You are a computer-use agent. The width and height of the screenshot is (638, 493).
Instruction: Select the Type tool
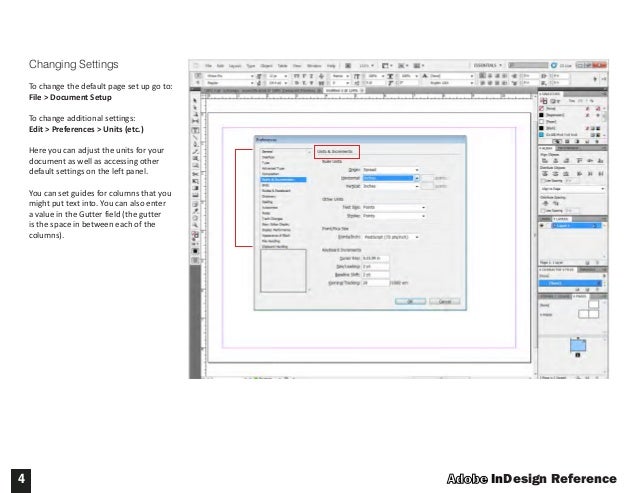point(195,130)
